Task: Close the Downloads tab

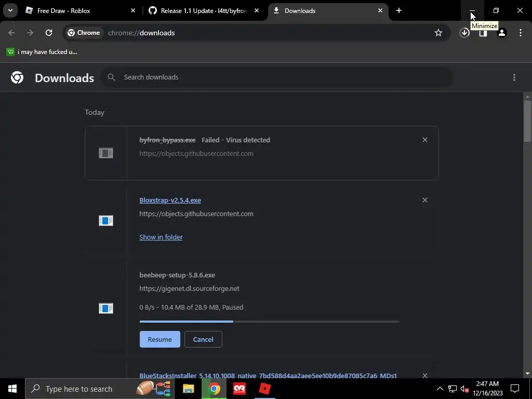Action: pyautogui.click(x=380, y=10)
